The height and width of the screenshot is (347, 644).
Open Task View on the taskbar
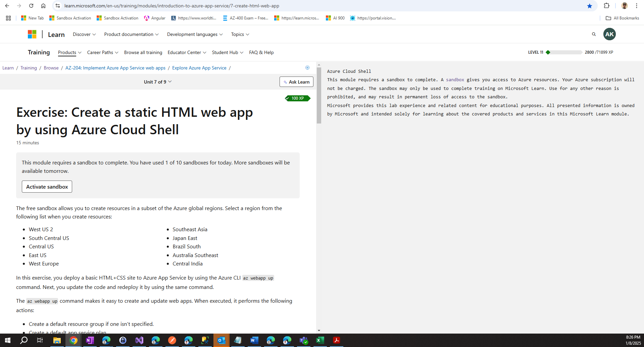click(x=40, y=340)
